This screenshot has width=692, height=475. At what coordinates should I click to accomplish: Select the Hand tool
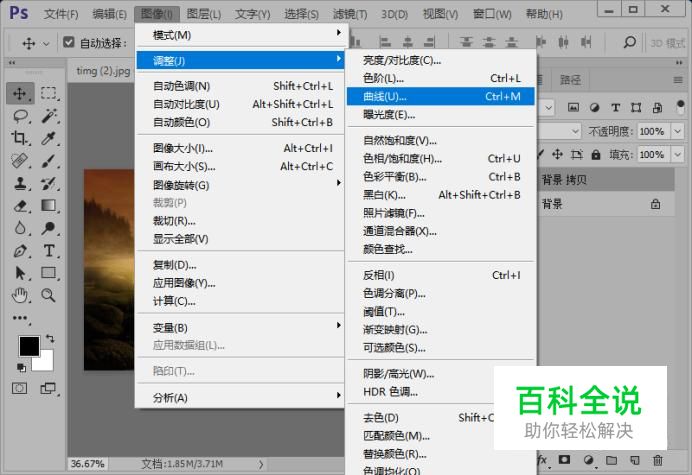[x=20, y=295]
